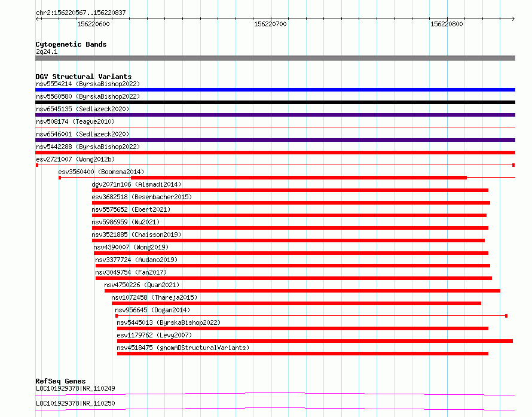Click ruler position label 156220600

pyautogui.click(x=93, y=24)
